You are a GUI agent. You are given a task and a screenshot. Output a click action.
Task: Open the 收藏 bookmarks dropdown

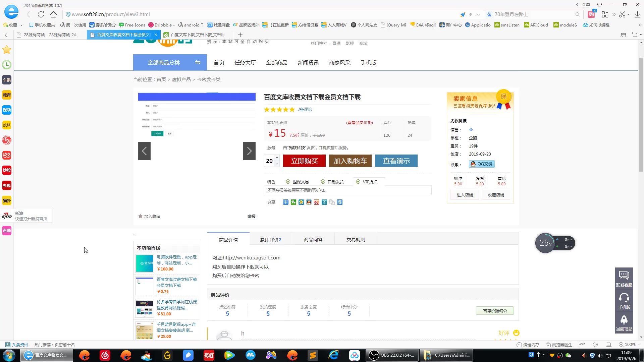pyautogui.click(x=21, y=25)
